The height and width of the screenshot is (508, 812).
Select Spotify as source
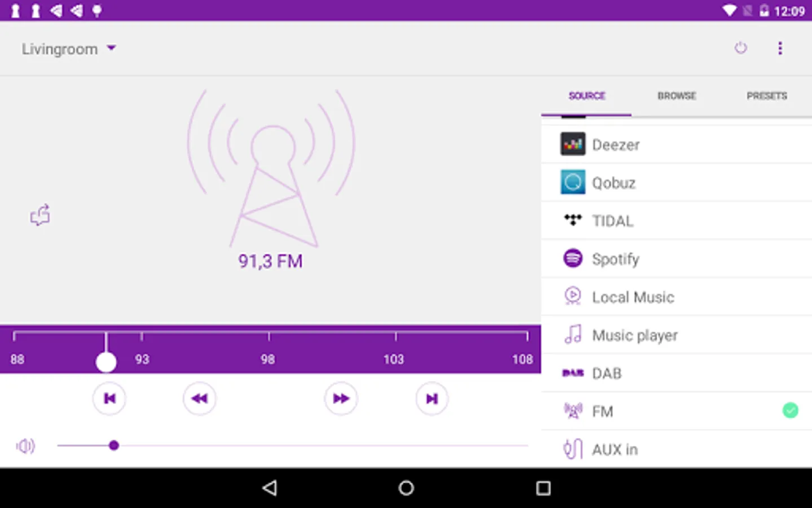677,259
